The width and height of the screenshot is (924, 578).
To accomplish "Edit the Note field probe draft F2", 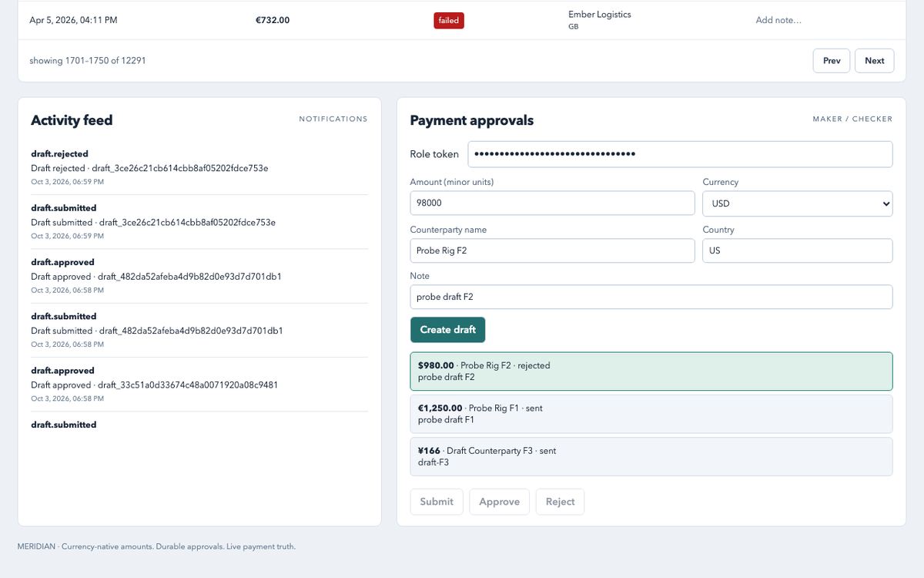I will [651, 297].
